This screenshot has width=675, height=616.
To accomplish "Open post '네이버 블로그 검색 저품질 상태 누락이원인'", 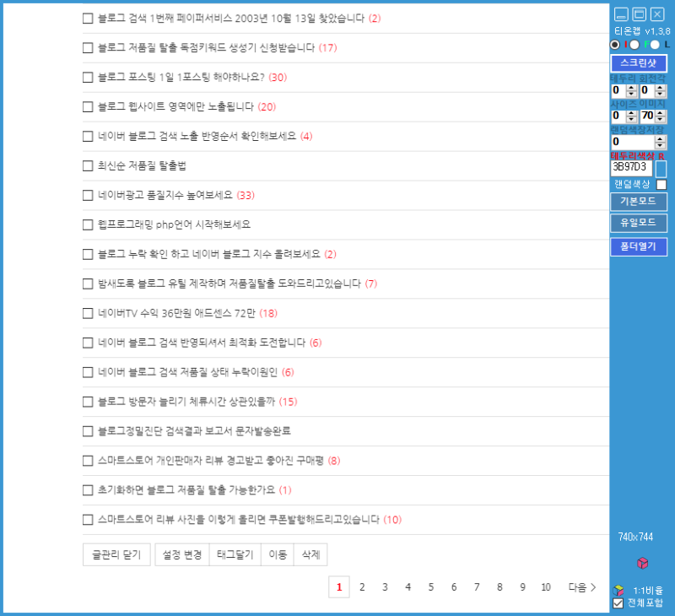I will pos(187,372).
